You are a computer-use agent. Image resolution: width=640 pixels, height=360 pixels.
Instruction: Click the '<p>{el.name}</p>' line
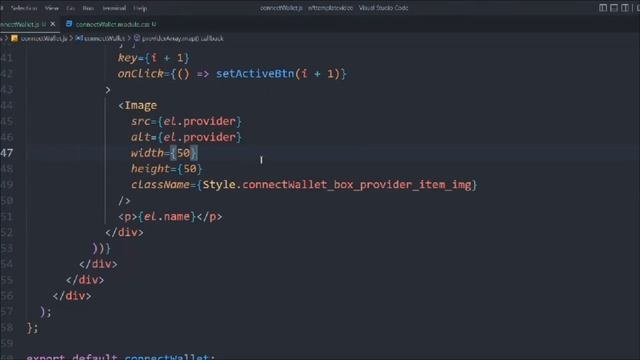pos(170,216)
